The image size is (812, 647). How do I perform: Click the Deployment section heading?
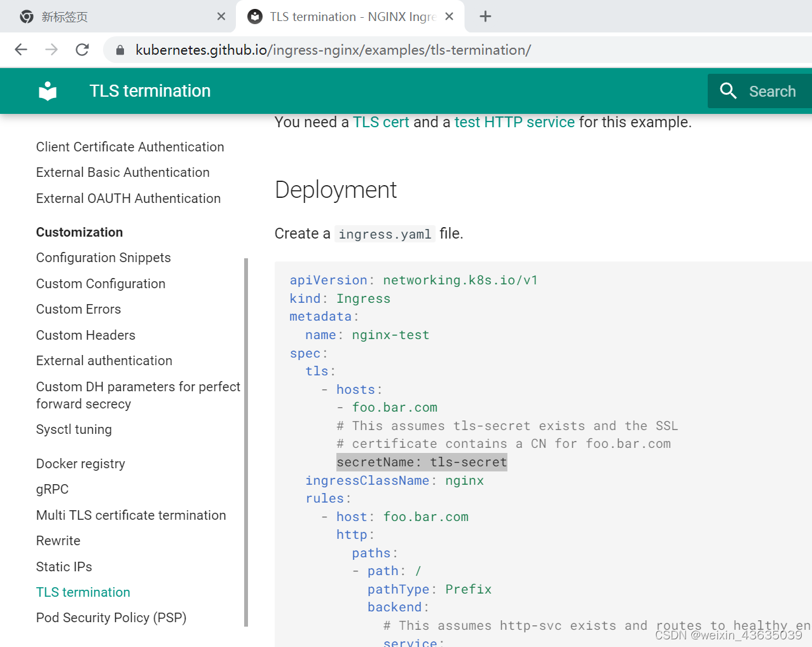[x=336, y=190]
